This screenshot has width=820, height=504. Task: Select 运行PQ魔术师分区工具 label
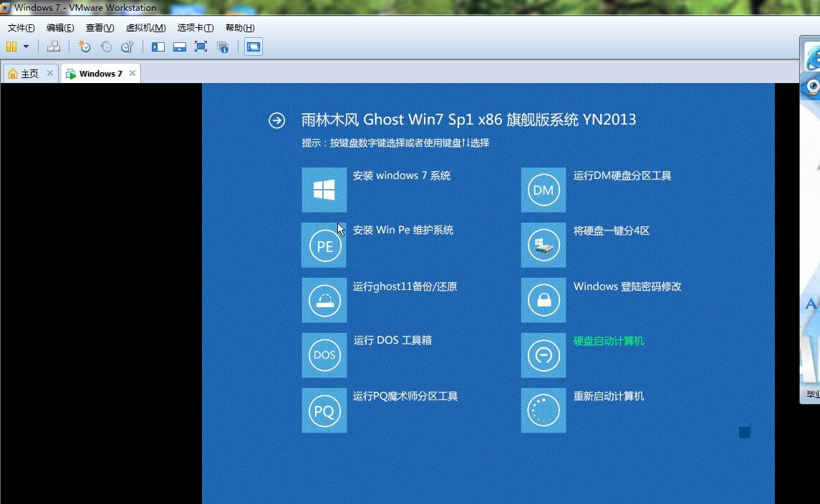pos(405,397)
